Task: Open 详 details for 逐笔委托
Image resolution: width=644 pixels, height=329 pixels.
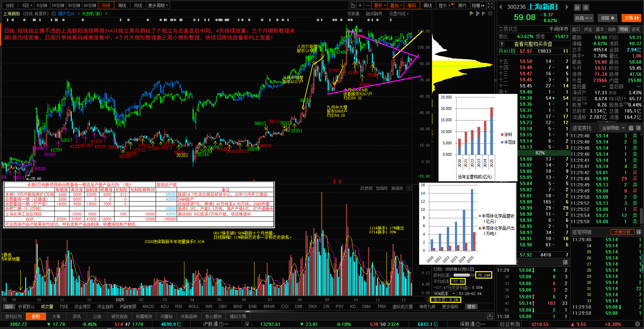Action: click(639, 128)
